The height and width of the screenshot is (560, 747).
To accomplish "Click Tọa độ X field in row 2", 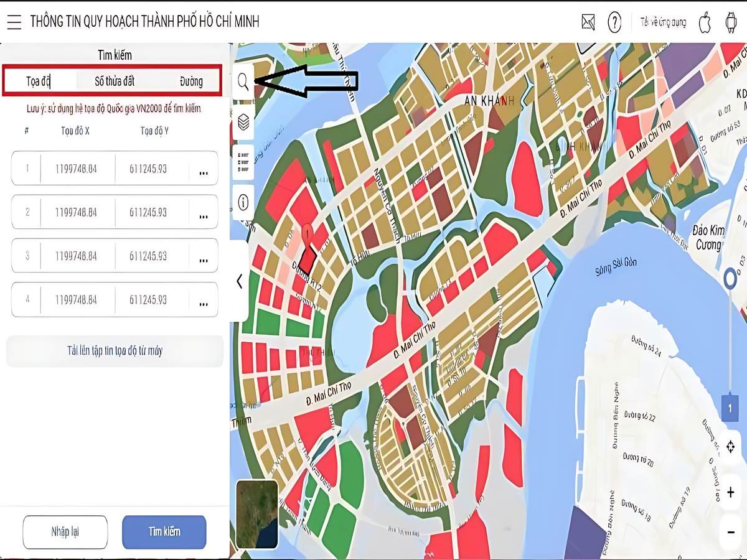I will (x=77, y=212).
